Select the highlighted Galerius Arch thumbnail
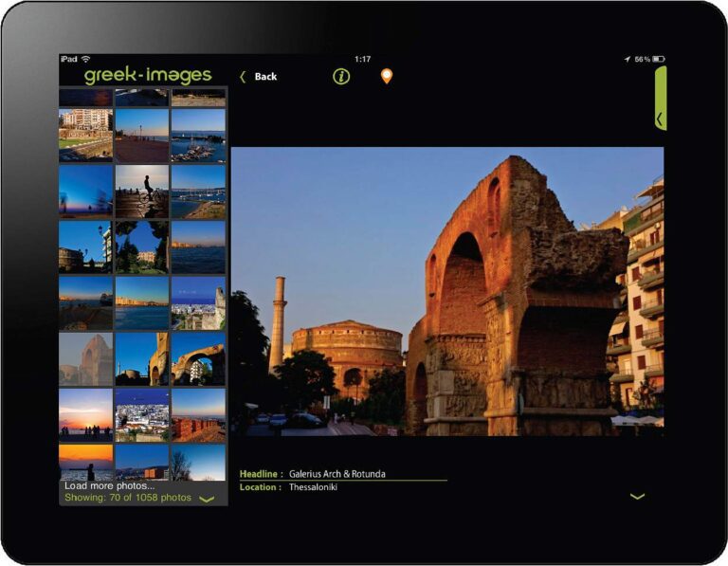This screenshot has height=566, width=728. pyautogui.click(x=85, y=358)
